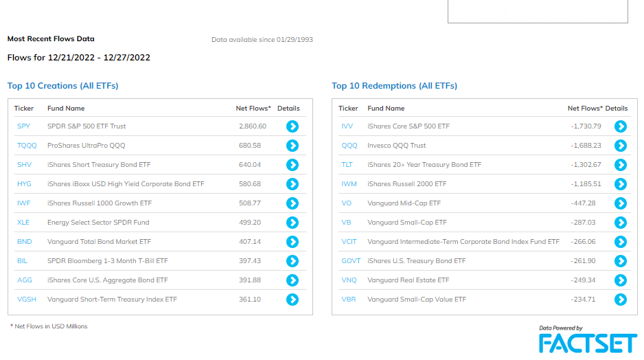644x360 pixels.
Task: Select the -234.71 net flow value
Action: (583, 300)
